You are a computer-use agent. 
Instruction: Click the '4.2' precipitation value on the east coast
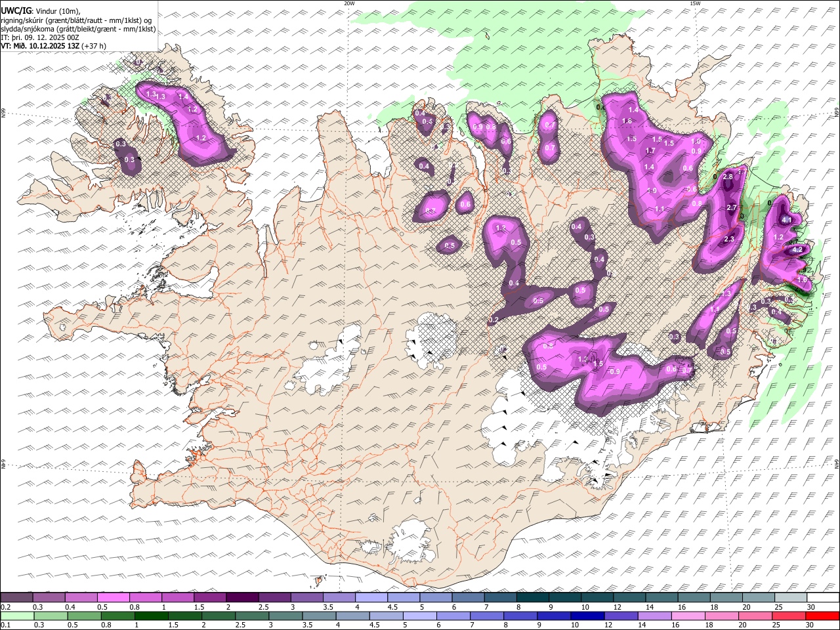798,249
